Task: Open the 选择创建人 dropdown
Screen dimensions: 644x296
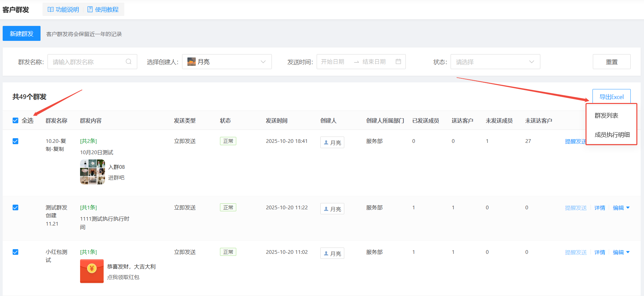Action: coord(227,62)
